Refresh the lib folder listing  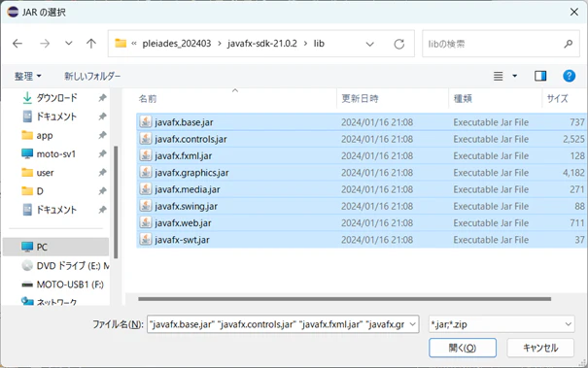coord(399,45)
